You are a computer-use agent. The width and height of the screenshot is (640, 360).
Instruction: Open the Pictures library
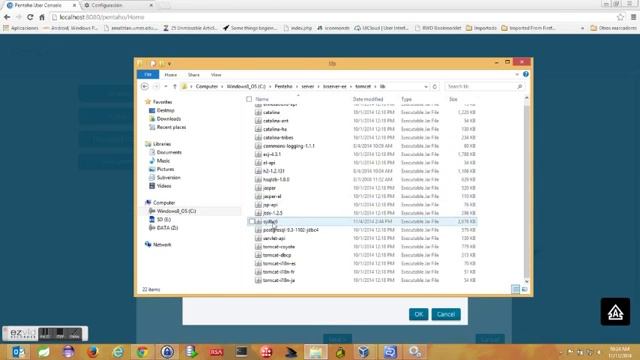pos(165,169)
